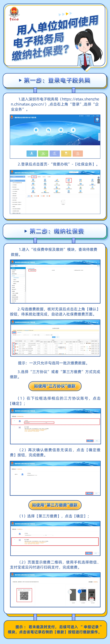Click the 第三方缴费 icon inside the red highlighted row
Screen dimensions: 110x644
pos(20,540)
